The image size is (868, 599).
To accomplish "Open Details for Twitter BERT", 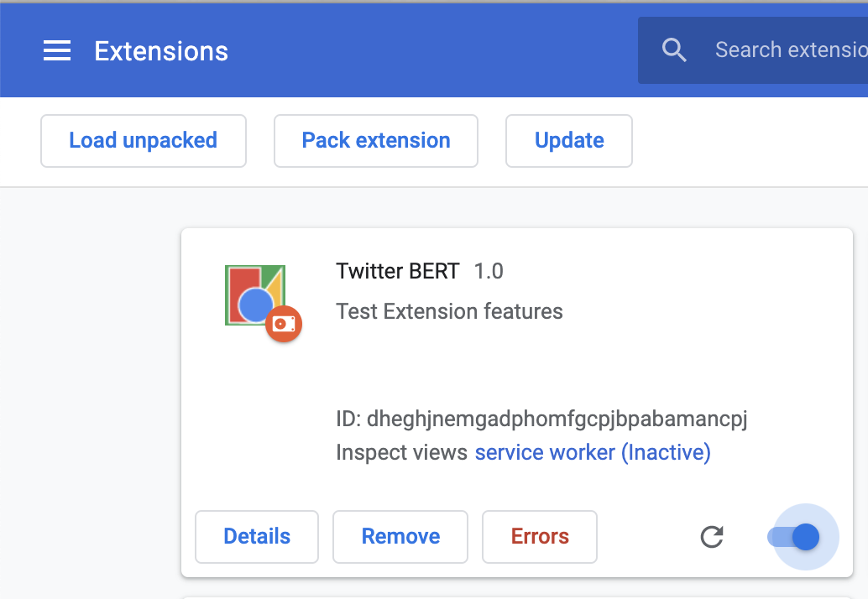I will tap(257, 537).
